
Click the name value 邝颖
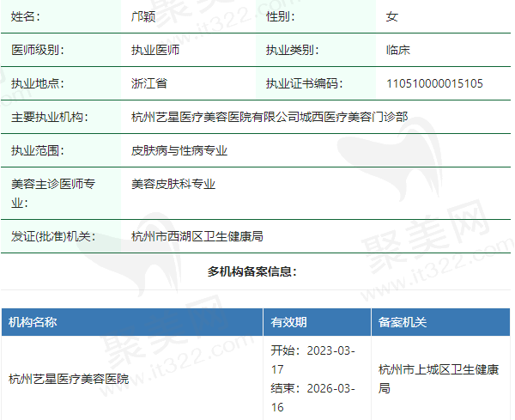pos(143,16)
